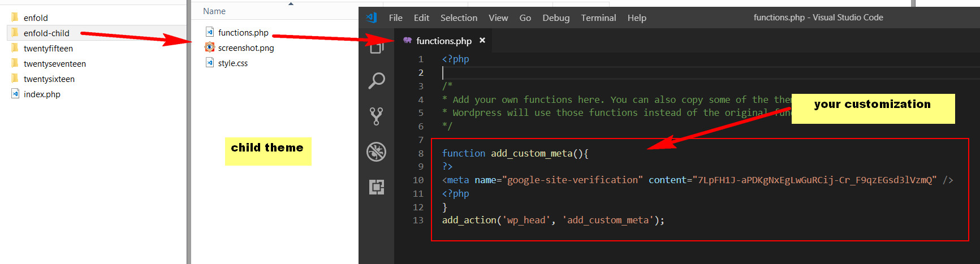
Task: Close the functions.php editor tab
Action: (482, 40)
